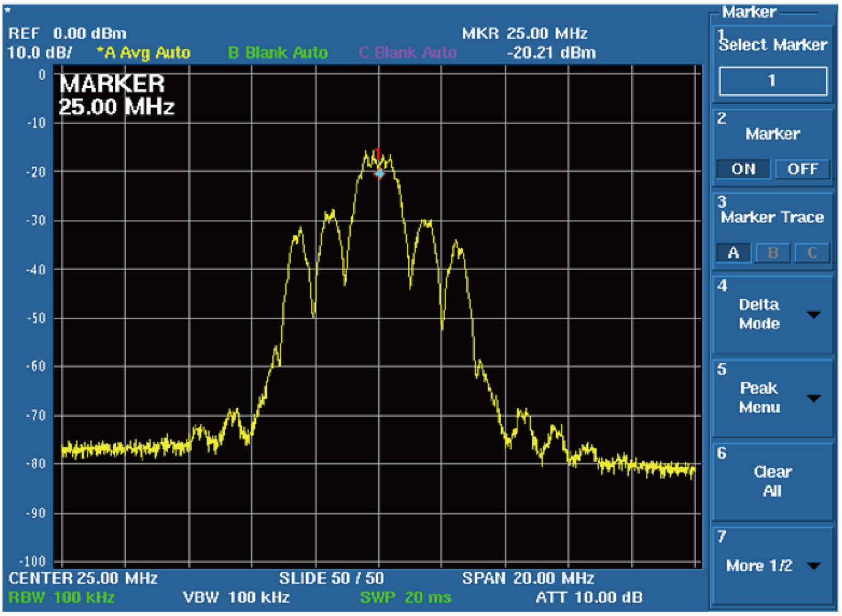Viewport: 842px width, 616px height.
Task: Click the marker diamond on the trace peak
Action: coord(379,174)
